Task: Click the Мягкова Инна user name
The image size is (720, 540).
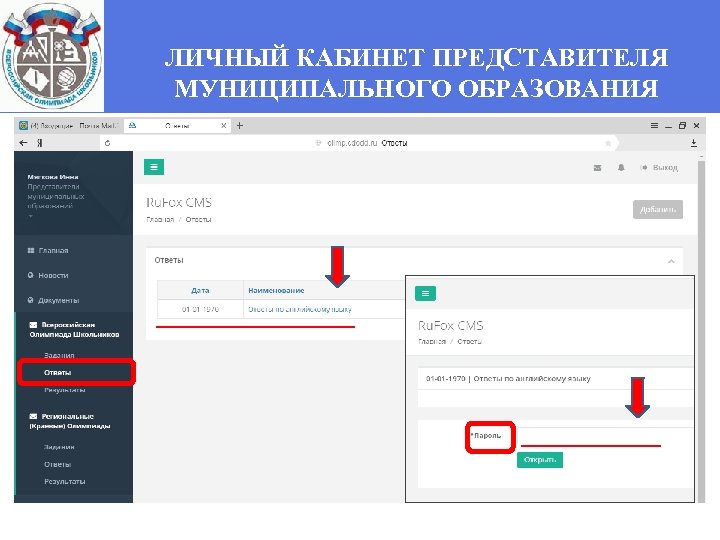Action: pos(53,177)
